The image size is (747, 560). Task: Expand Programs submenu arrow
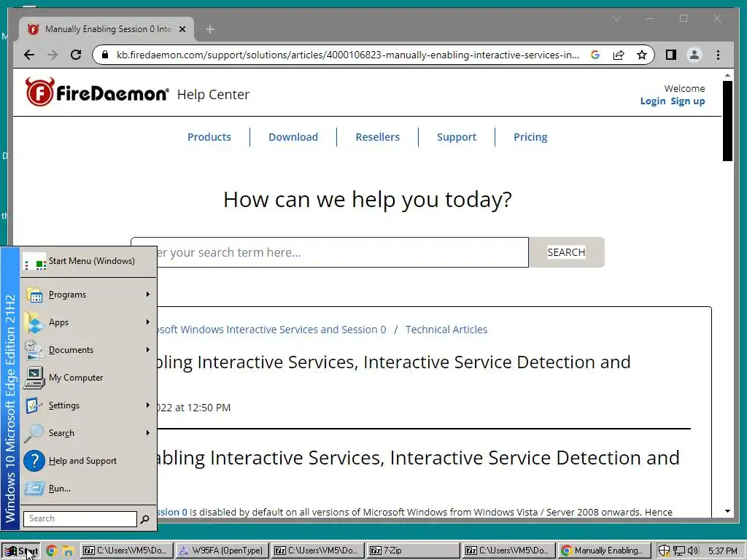[x=148, y=295]
